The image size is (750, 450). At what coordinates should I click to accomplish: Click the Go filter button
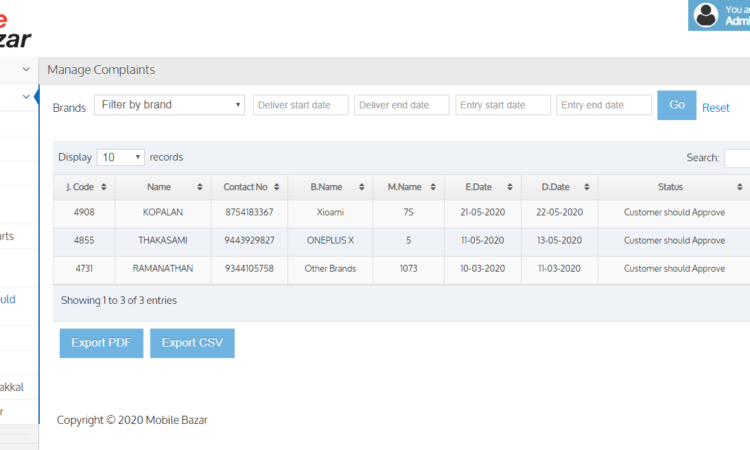(676, 105)
